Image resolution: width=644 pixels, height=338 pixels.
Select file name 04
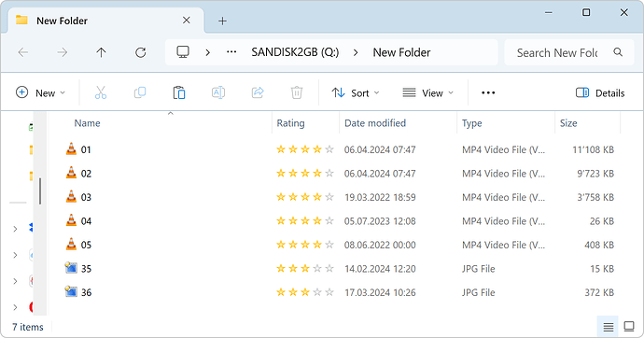(86, 221)
